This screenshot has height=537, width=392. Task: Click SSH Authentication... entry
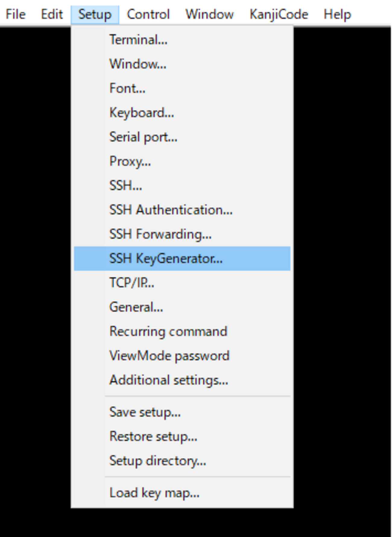pyautogui.click(x=171, y=210)
